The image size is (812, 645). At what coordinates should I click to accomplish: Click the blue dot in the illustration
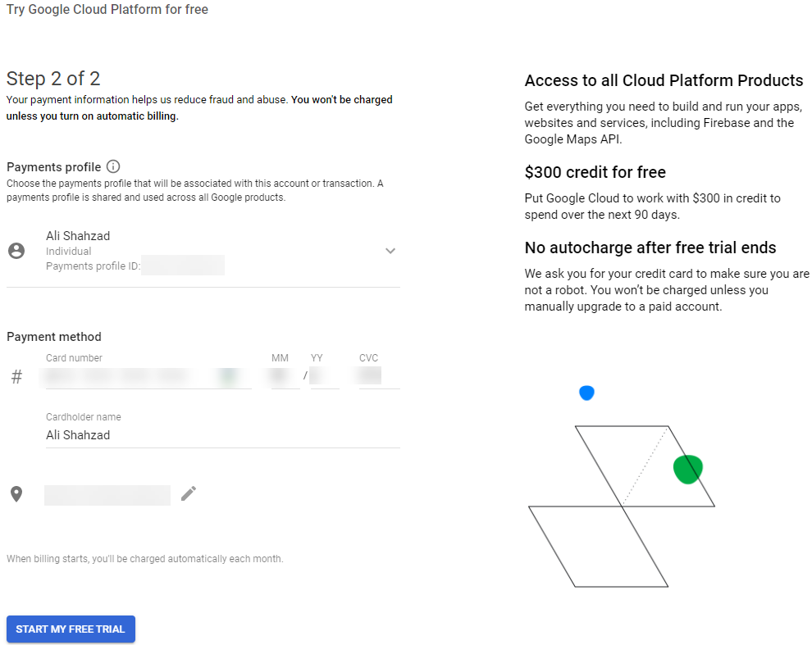click(586, 393)
